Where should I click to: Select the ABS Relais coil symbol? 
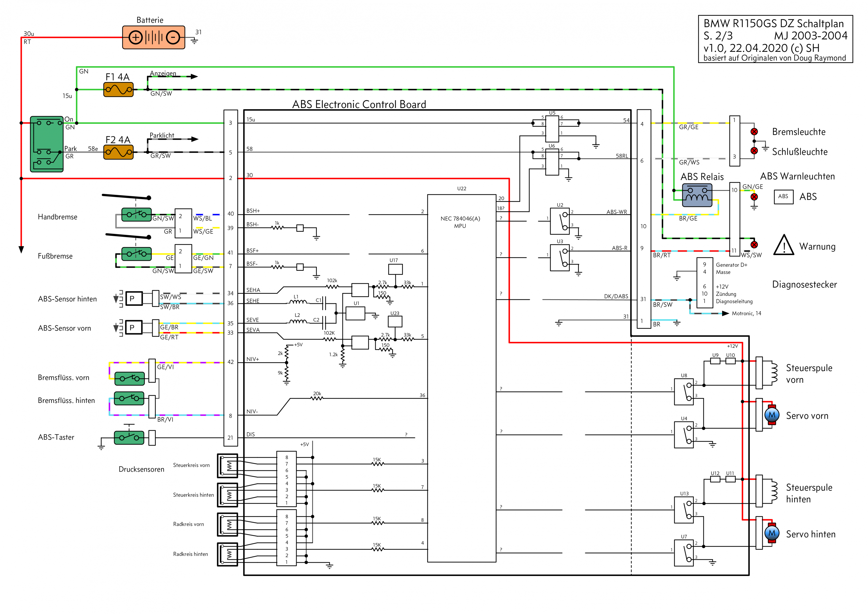click(x=697, y=195)
